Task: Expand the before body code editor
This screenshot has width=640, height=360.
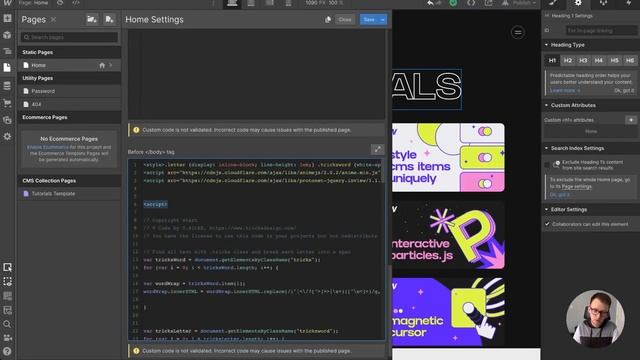Action: (x=377, y=149)
